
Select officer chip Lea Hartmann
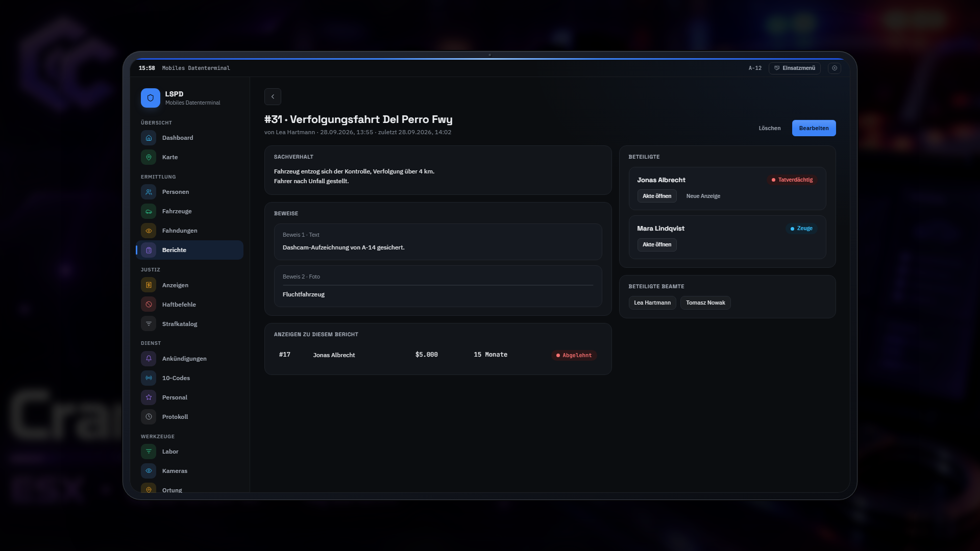pos(652,303)
